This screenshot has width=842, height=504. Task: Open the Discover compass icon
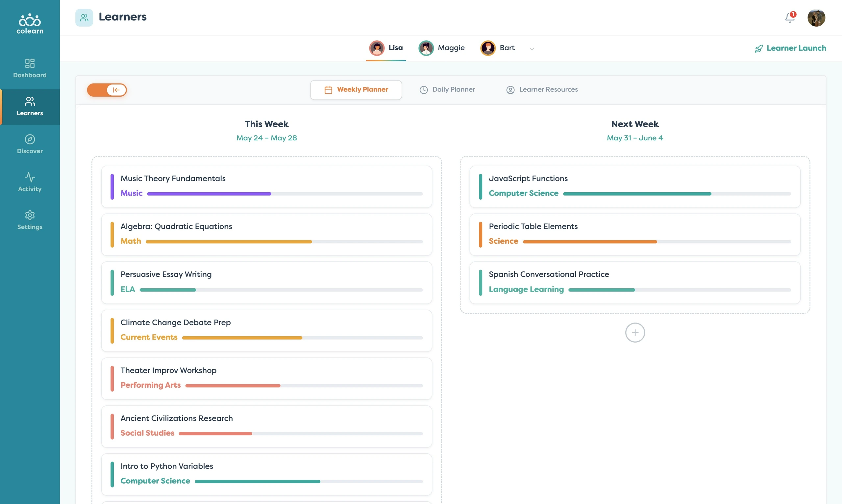(x=30, y=139)
